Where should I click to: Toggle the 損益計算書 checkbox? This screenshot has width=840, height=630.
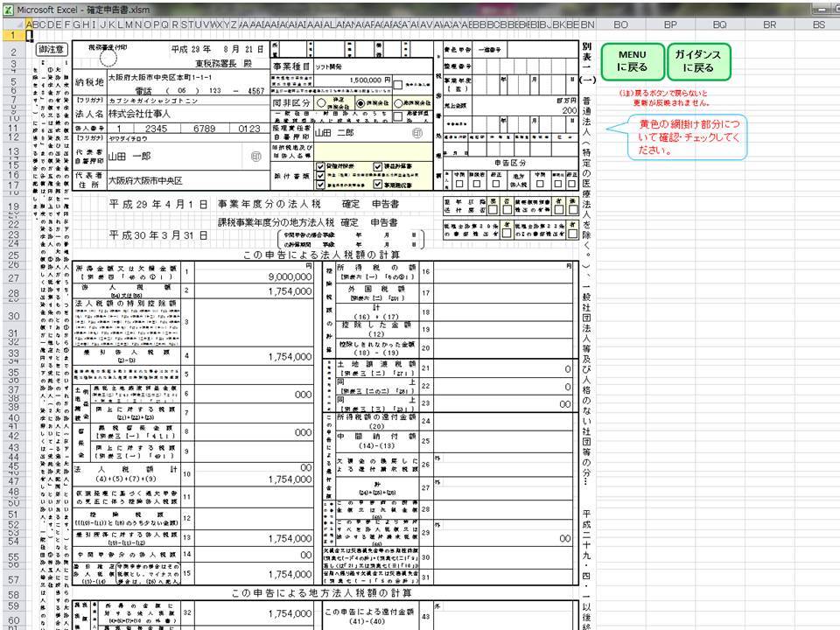click(378, 164)
